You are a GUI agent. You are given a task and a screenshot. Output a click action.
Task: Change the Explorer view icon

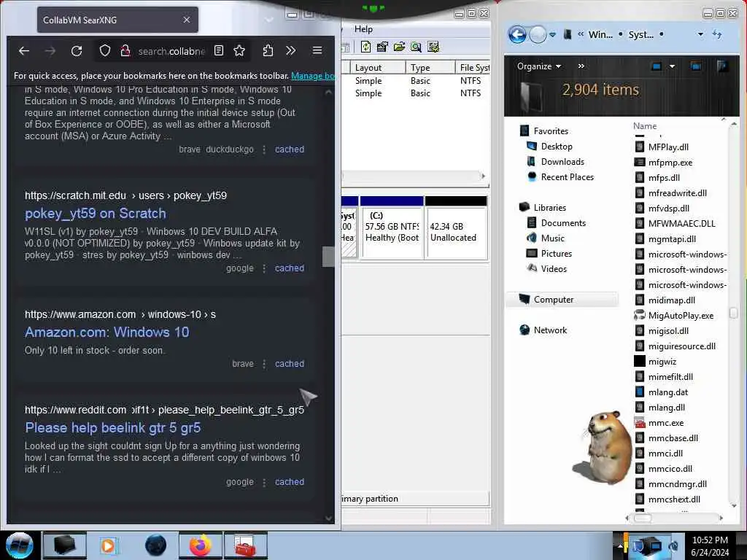click(x=657, y=66)
